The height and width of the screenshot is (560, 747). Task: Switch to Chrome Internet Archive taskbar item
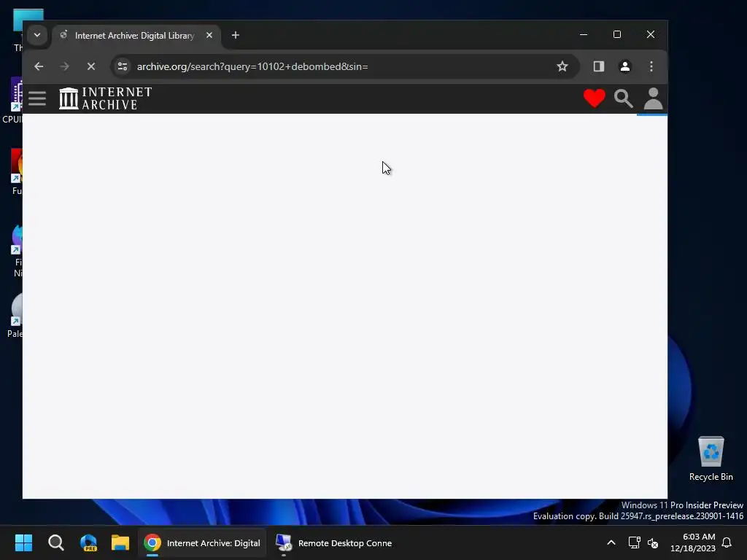point(203,542)
